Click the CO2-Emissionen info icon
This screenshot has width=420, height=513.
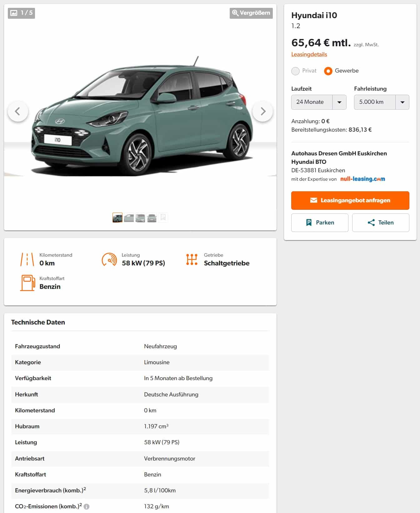click(87, 506)
